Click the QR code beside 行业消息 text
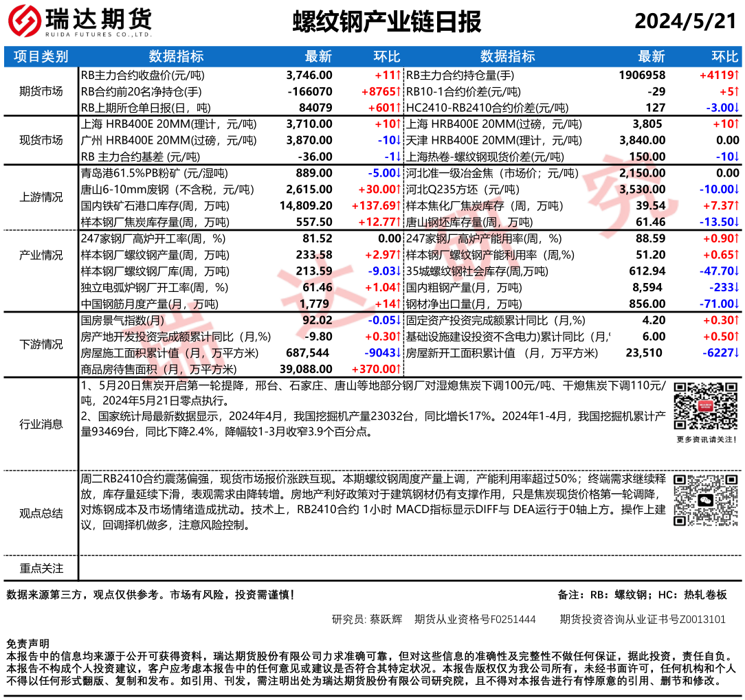Image resolution: width=745 pixels, height=700 pixels. [706, 406]
